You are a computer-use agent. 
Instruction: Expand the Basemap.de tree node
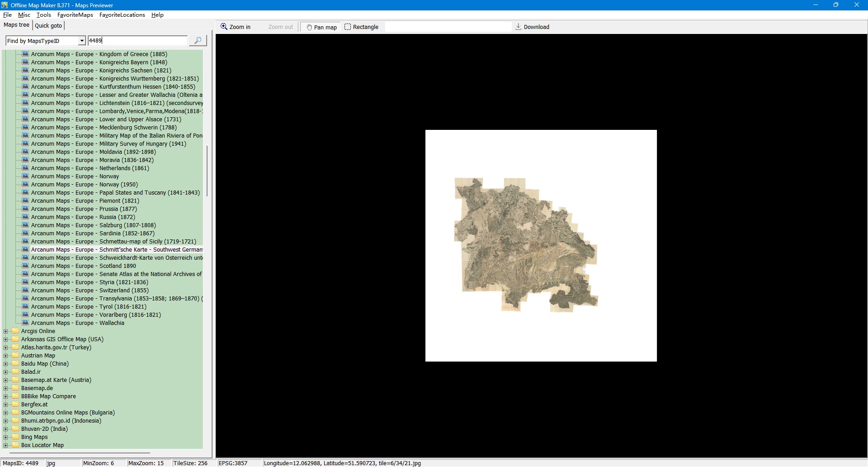tap(6, 388)
